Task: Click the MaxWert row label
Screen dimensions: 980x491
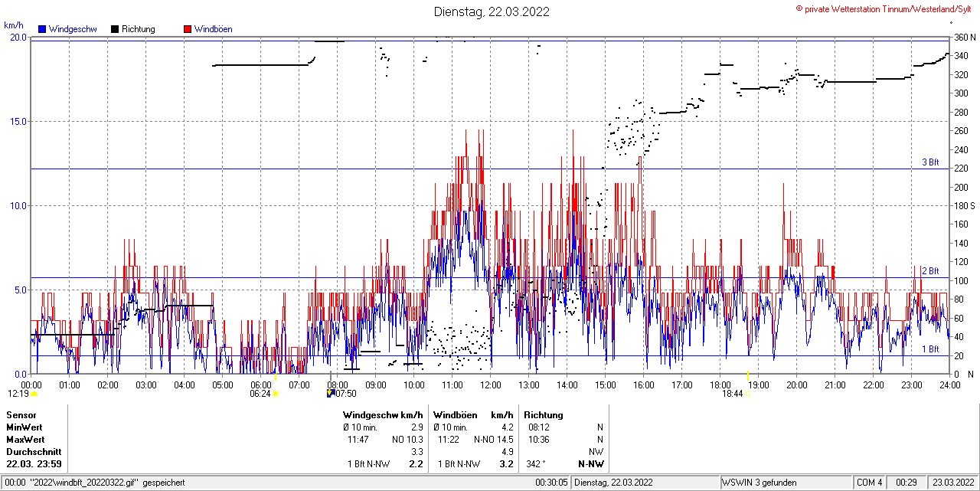Action: point(25,440)
